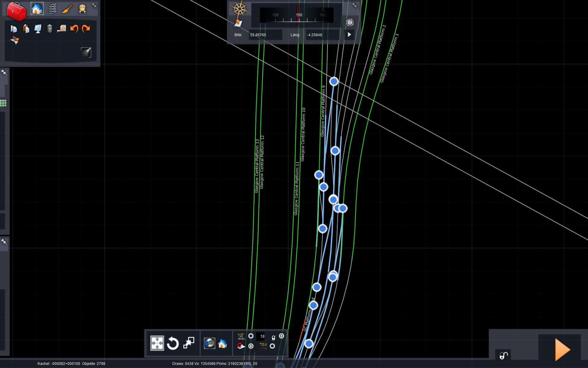The height and width of the screenshot is (368, 588).
Task: Switch to the track laying tab
Action: tap(53, 9)
